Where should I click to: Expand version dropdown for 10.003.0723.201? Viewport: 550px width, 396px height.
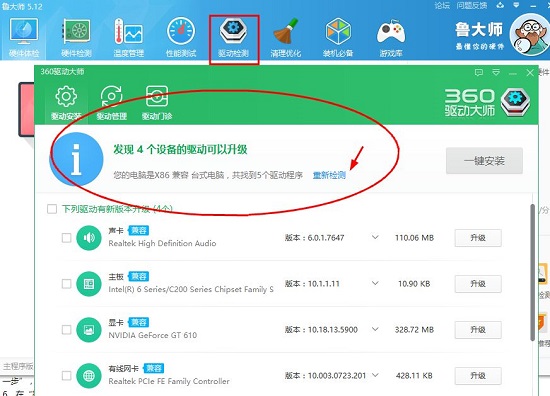[x=375, y=375]
